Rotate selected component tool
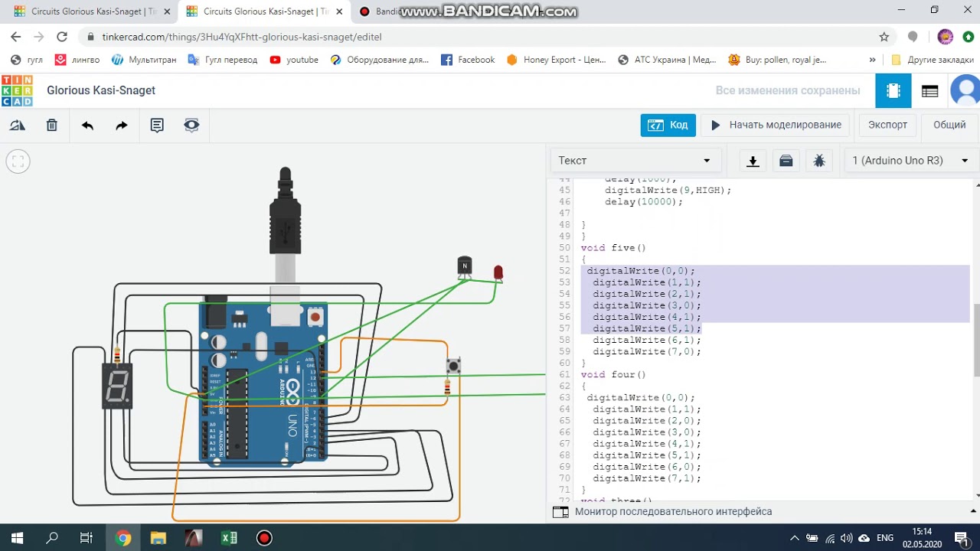The image size is (980, 551). (x=18, y=126)
